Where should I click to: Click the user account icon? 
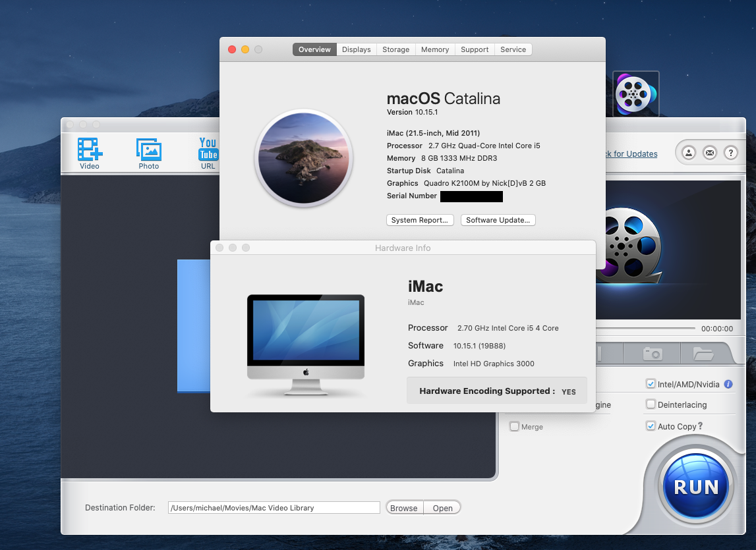[689, 153]
